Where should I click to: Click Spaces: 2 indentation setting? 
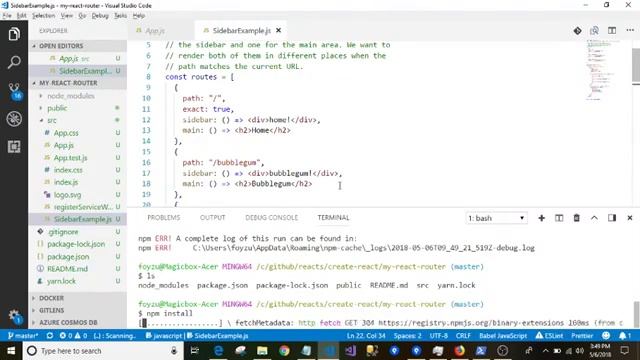click(407, 336)
